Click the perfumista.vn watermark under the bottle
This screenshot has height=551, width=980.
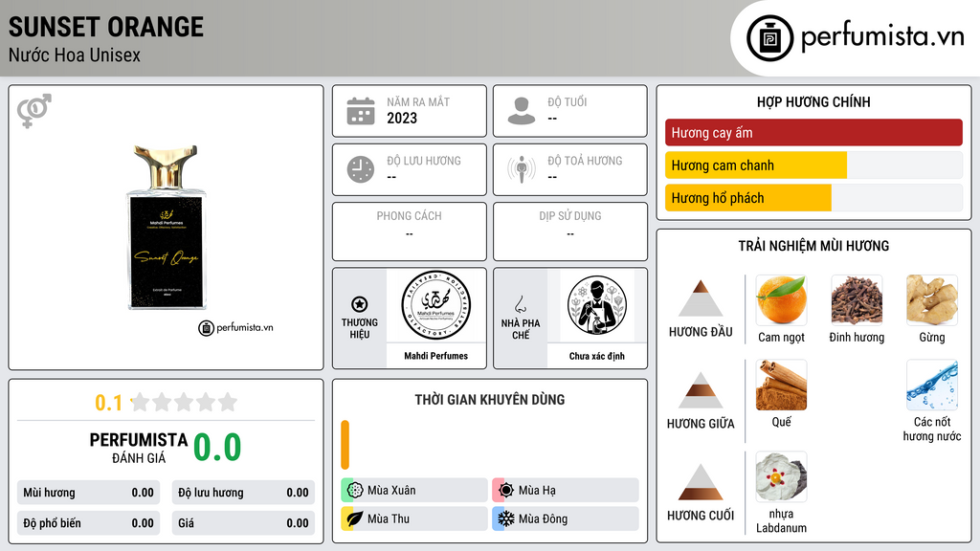[x=235, y=327]
